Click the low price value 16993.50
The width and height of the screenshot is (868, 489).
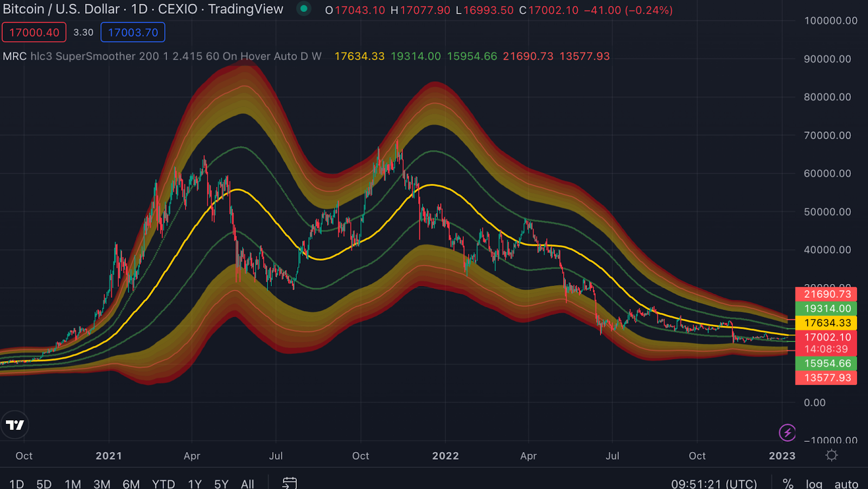[x=488, y=10]
